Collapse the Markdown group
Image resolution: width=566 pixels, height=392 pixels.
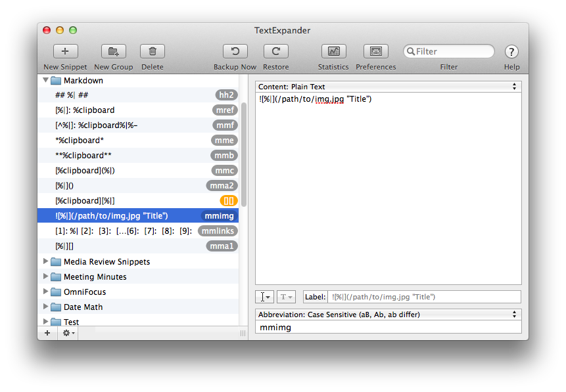pyautogui.click(x=45, y=80)
